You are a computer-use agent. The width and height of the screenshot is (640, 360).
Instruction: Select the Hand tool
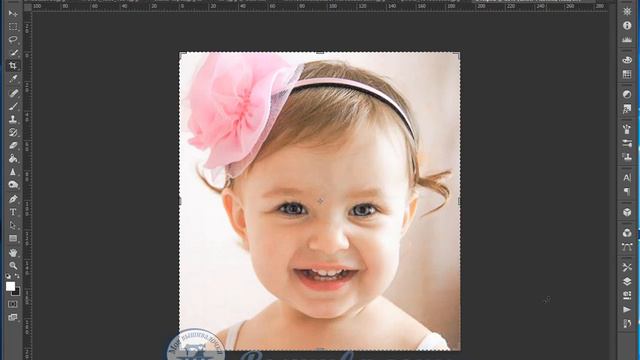(13, 253)
